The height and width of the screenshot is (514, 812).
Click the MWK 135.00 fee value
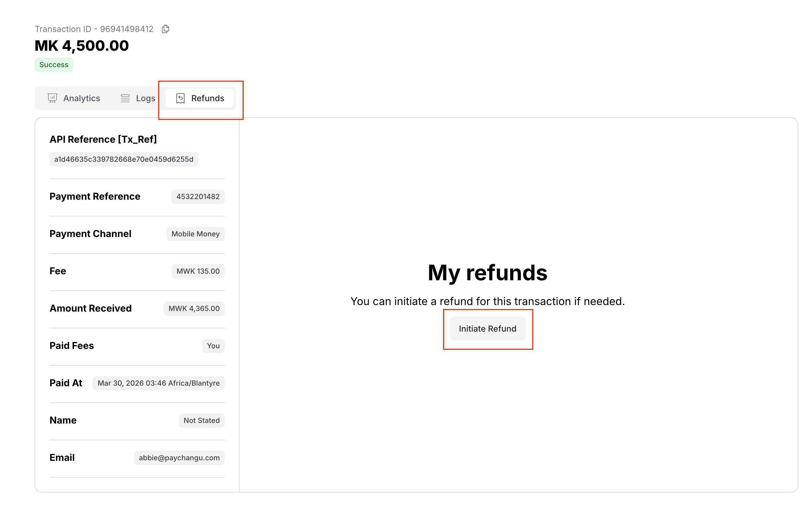(198, 271)
